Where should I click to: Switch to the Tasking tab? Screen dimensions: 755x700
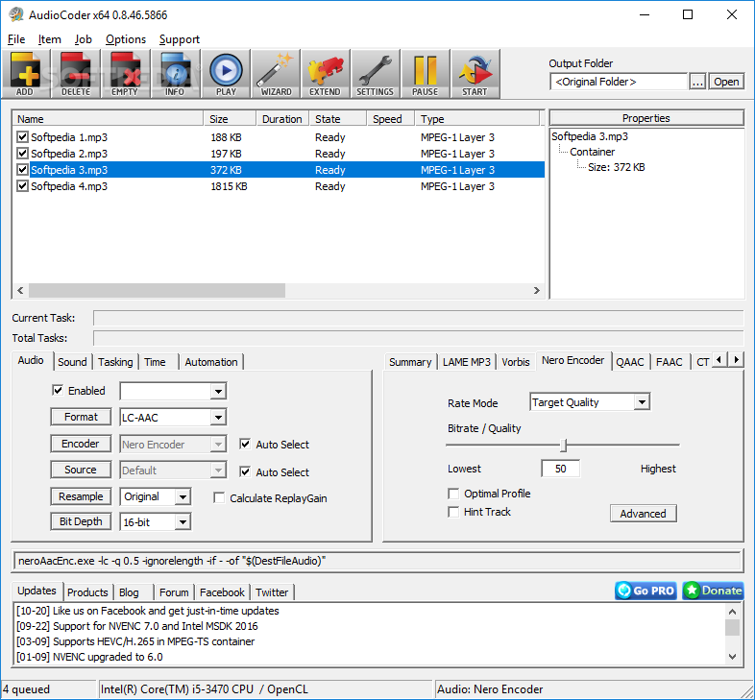[x=115, y=362]
